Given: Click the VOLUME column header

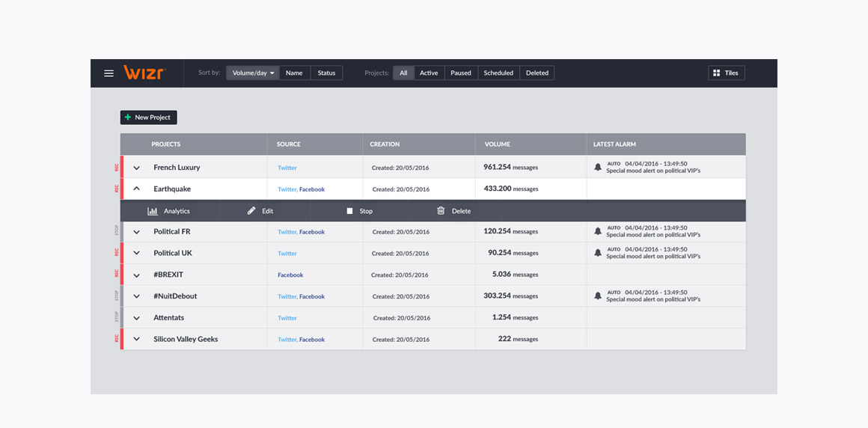Looking at the screenshot, I should point(498,144).
